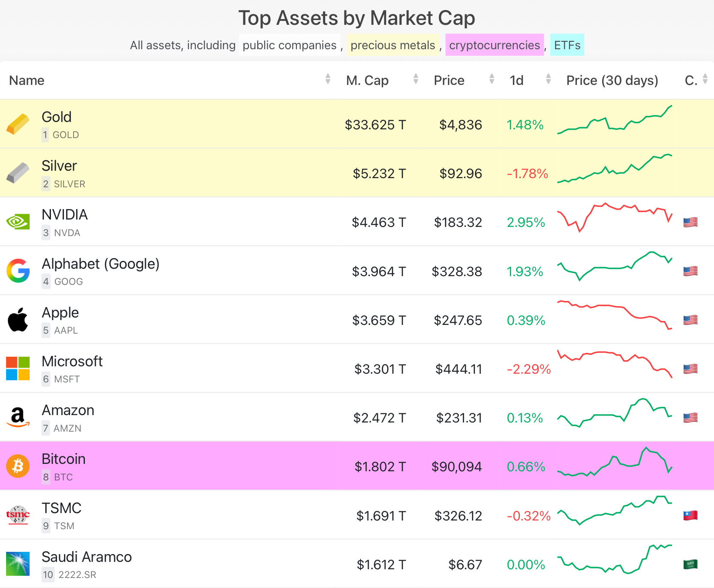714x588 pixels.
Task: Click the Bitcoin logo icon
Action: [x=18, y=466]
